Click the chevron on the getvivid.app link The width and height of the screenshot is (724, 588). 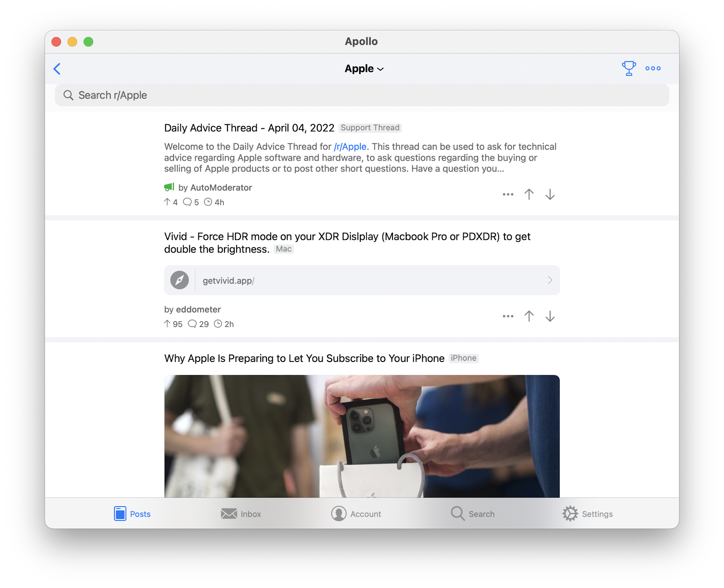point(550,280)
